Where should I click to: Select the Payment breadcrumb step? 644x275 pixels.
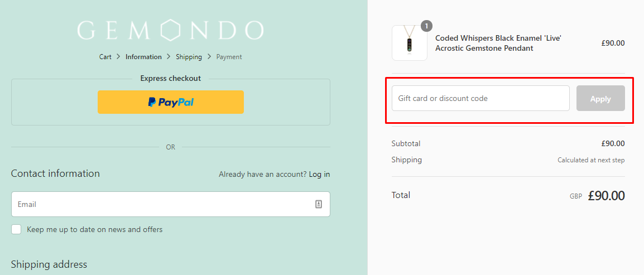[x=229, y=57]
